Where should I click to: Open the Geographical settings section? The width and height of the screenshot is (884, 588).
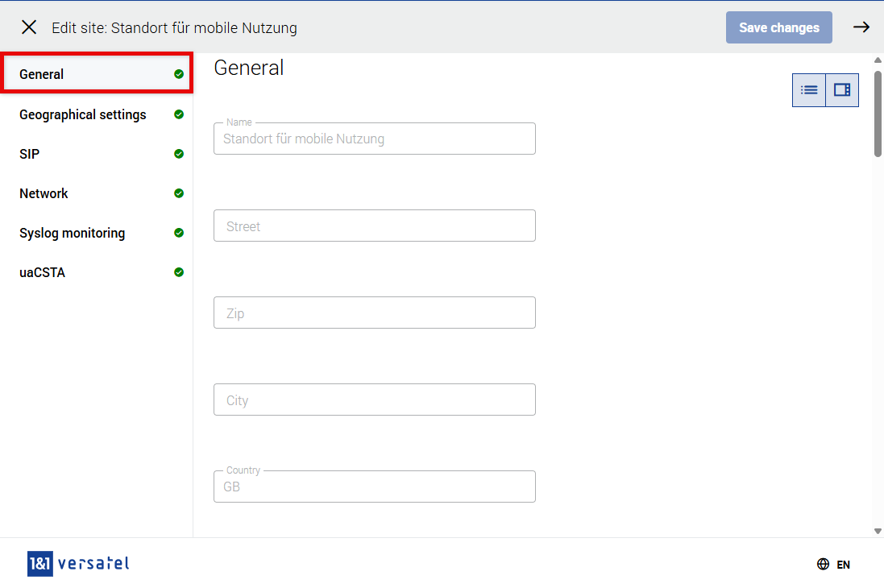[x=83, y=114]
